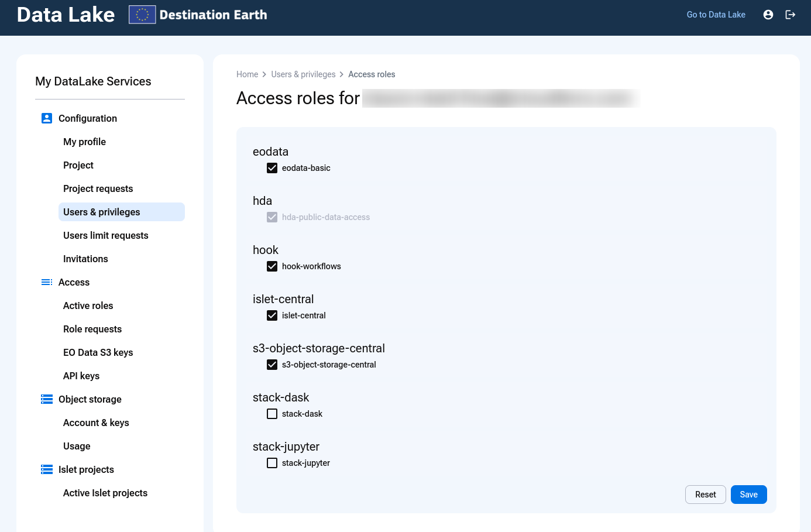Click the eodata-basic label
Image resolution: width=811 pixels, height=532 pixels.
pos(306,168)
